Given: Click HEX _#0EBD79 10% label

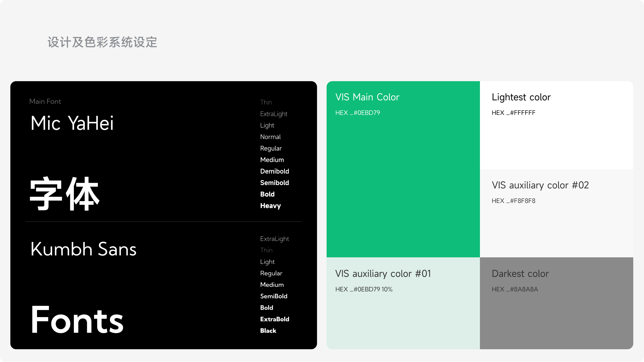Looking at the screenshot, I should tap(364, 289).
